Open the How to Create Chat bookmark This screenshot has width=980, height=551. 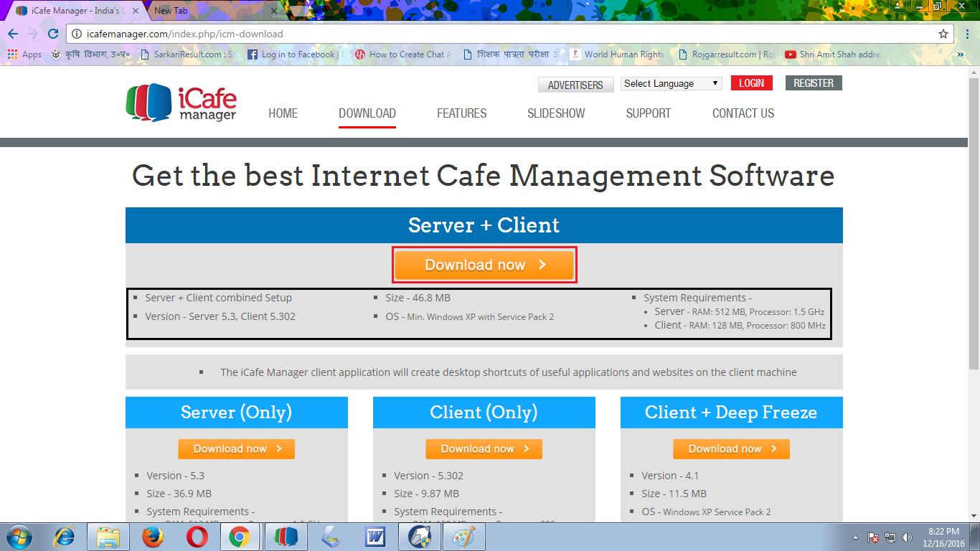(x=403, y=55)
